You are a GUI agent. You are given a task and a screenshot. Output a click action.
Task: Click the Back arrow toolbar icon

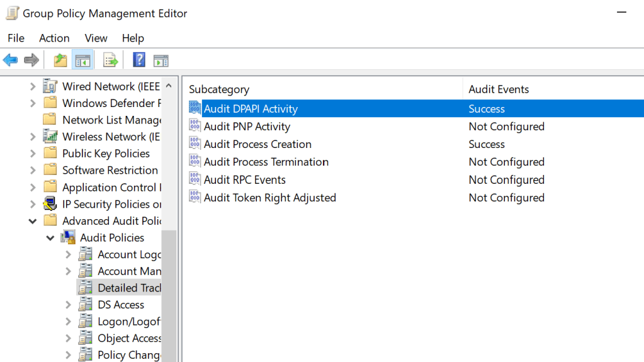coord(10,60)
